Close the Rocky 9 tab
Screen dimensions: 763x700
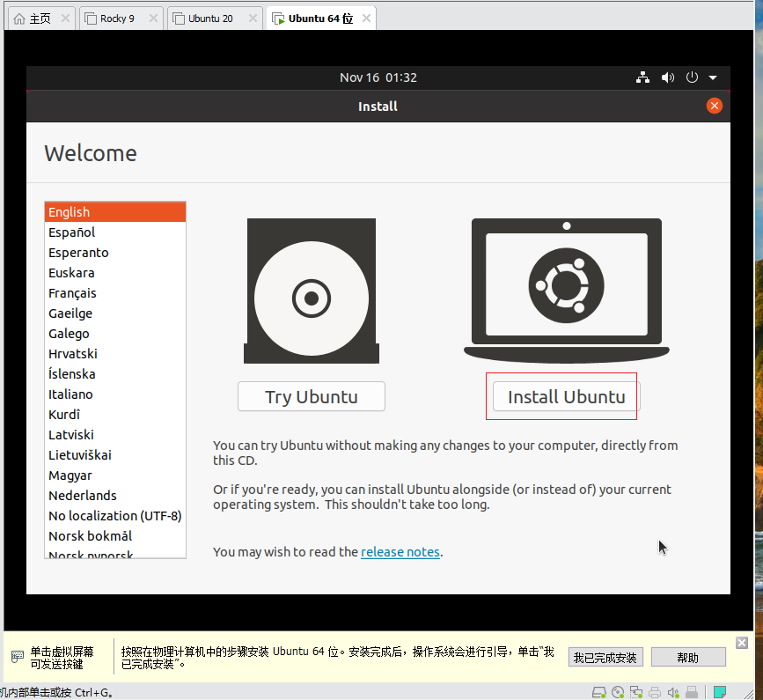point(153,18)
